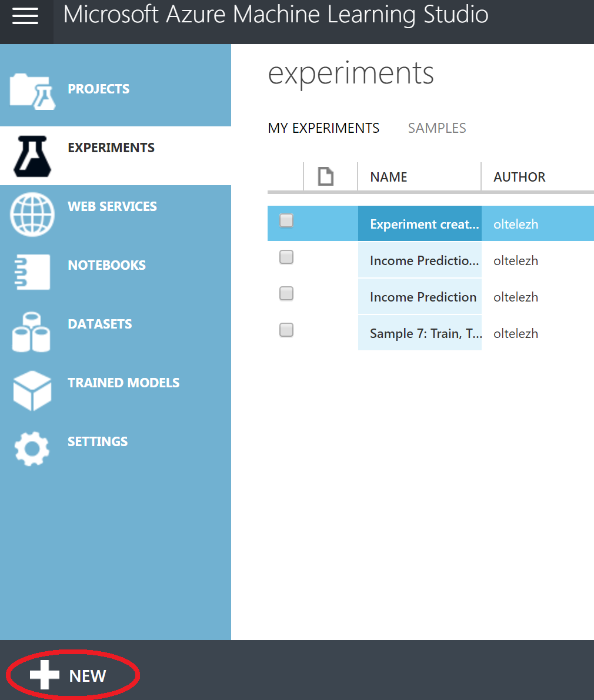Open experiment 'Income Predictio...'
The width and height of the screenshot is (594, 700).
pyautogui.click(x=424, y=260)
